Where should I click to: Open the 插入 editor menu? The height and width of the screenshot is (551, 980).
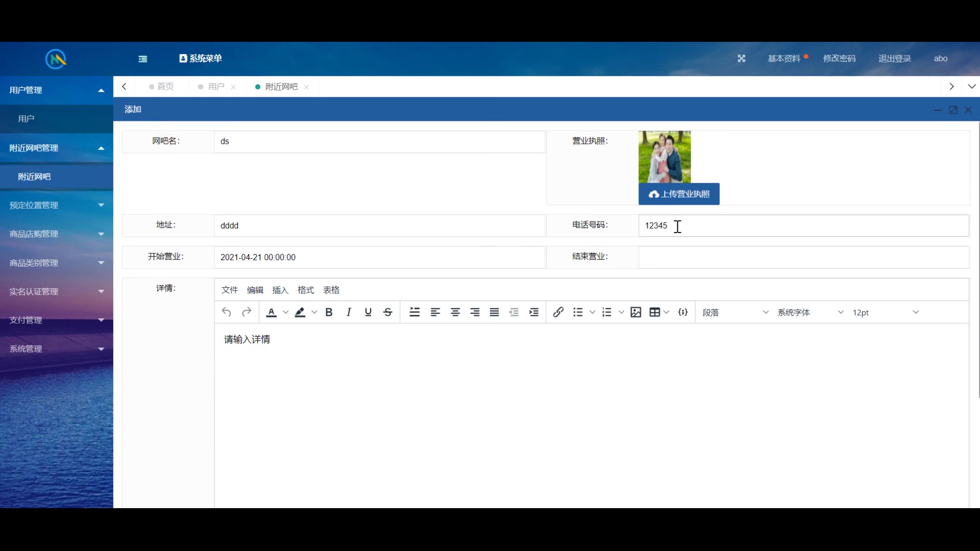click(x=280, y=290)
